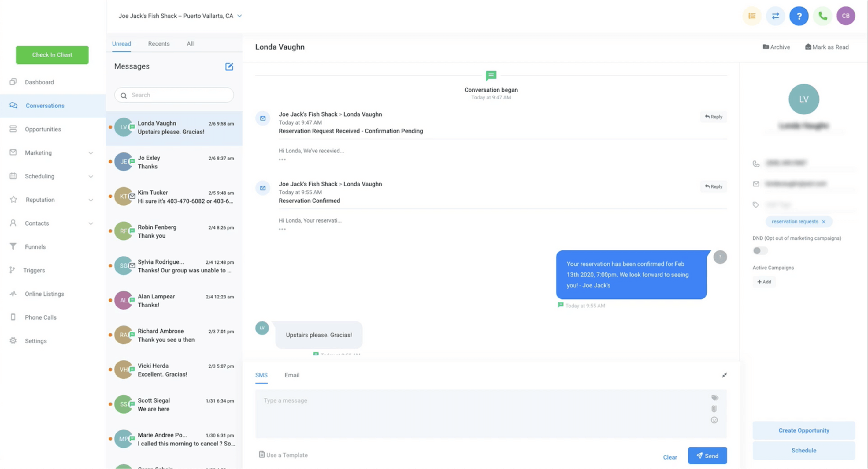Click the Check In Client button
This screenshot has height=469, width=868.
click(x=52, y=54)
